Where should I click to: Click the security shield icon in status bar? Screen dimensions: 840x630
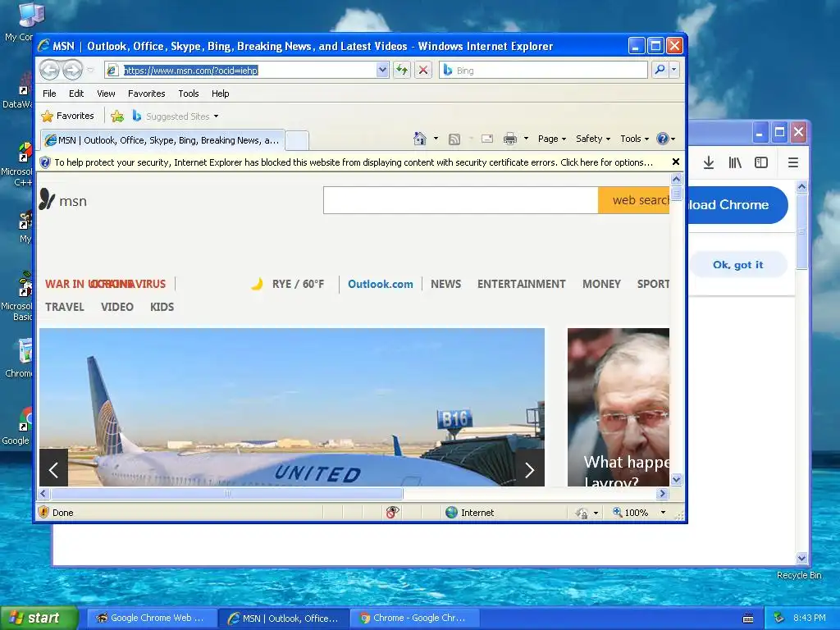tap(44, 512)
